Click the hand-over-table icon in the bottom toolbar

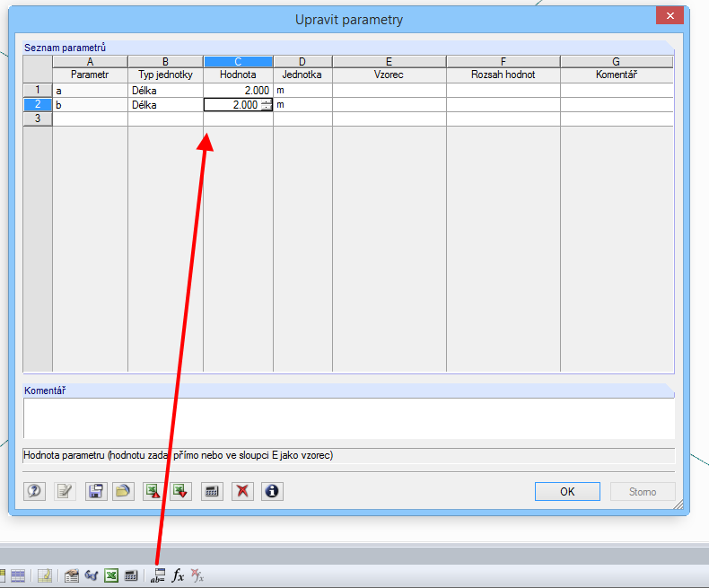pyautogui.click(x=72, y=575)
